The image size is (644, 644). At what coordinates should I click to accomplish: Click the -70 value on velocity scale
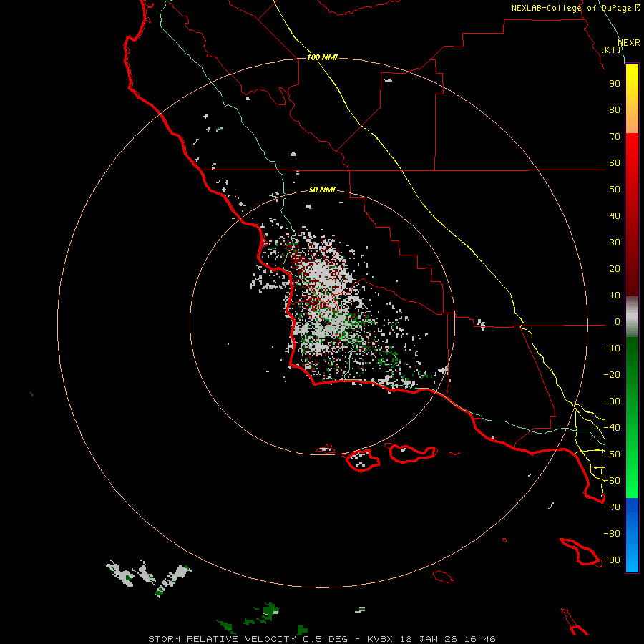point(612,507)
